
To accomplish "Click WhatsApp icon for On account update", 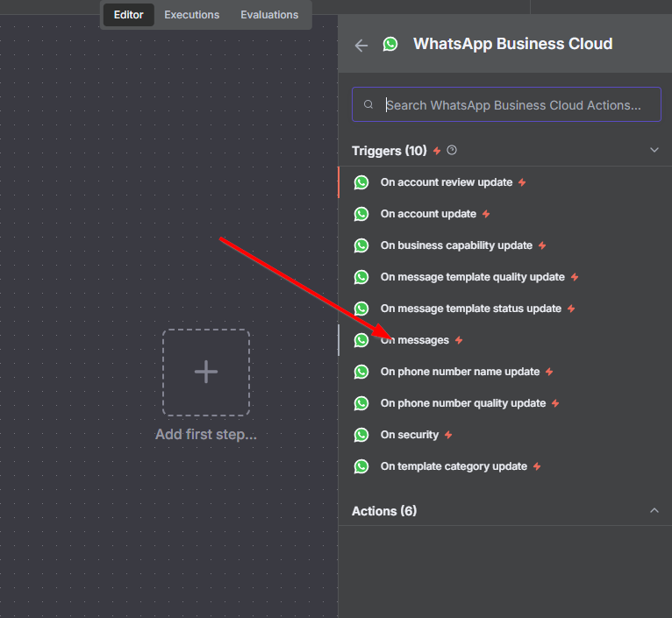I will [x=361, y=214].
